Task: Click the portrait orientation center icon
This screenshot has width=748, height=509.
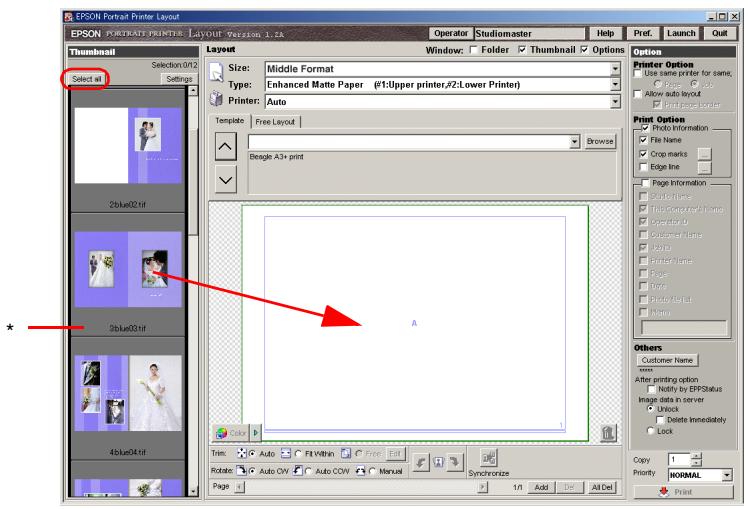Action: [438, 462]
